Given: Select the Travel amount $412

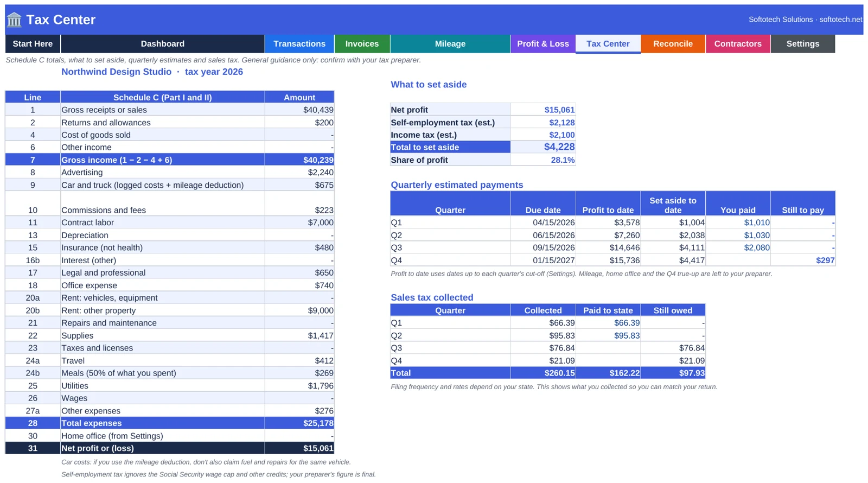Looking at the screenshot, I should click(x=299, y=361).
